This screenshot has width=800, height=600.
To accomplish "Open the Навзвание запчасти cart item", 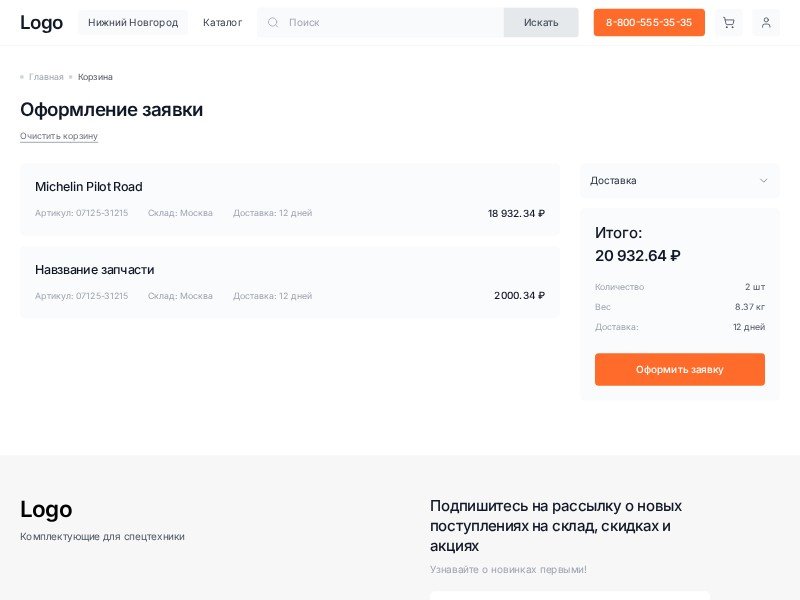I will tap(95, 270).
